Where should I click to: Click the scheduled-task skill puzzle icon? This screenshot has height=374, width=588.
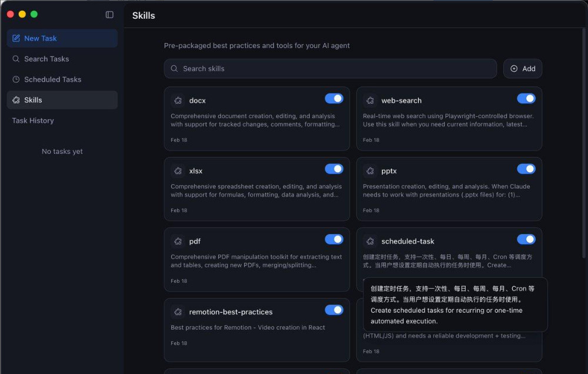coord(370,241)
